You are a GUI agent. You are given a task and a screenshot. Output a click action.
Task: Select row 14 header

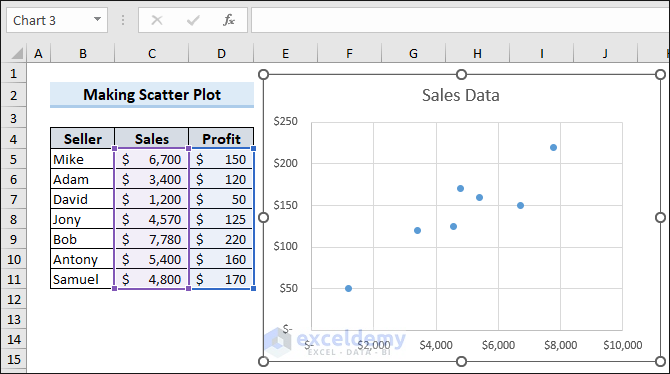[14, 339]
